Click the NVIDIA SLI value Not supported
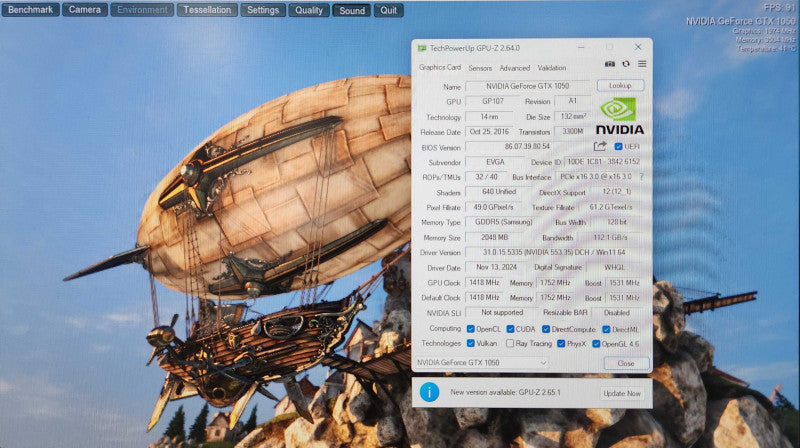Viewport: 800px width, 448px height. 502,312
